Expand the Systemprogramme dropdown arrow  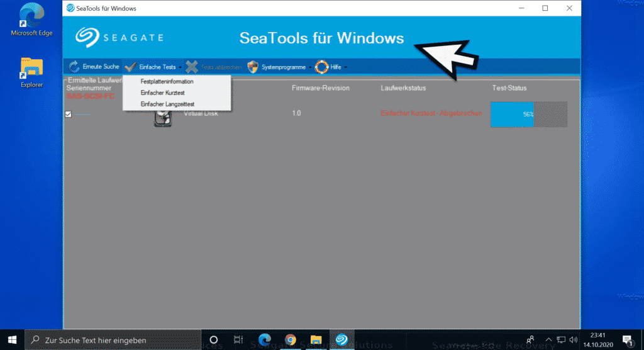(310, 67)
